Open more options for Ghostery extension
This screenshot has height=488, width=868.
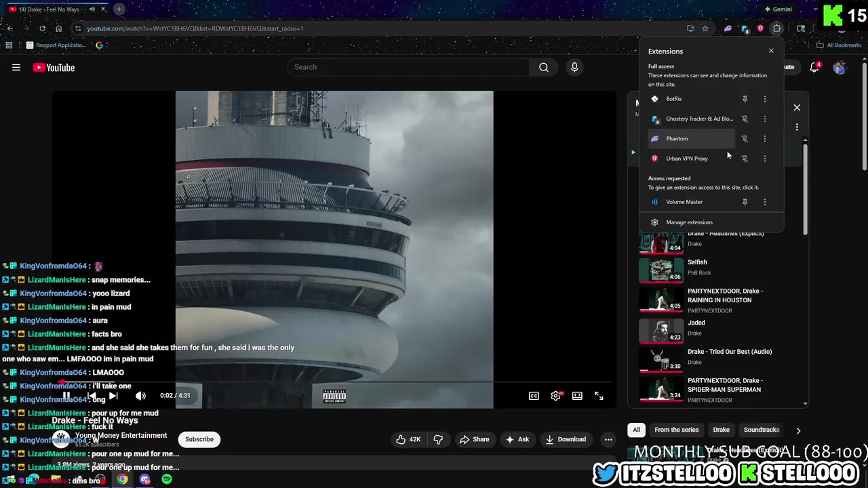765,119
